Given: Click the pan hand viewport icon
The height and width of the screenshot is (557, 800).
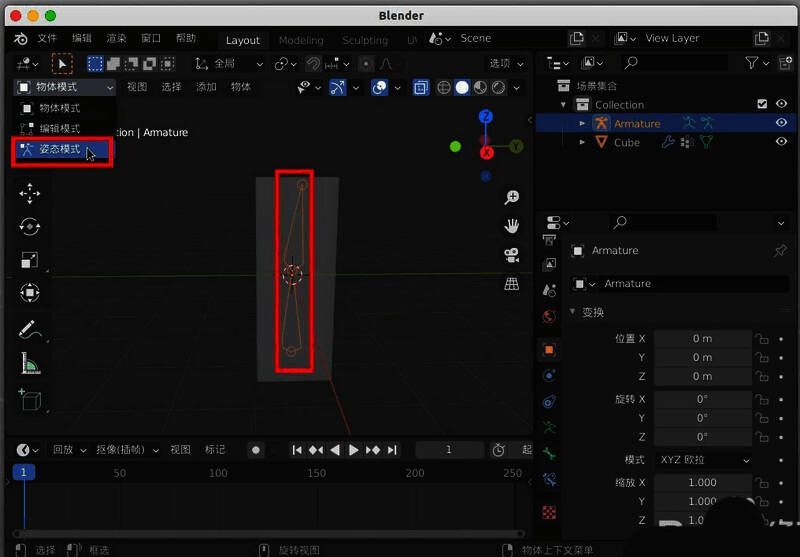Looking at the screenshot, I should tap(511, 226).
